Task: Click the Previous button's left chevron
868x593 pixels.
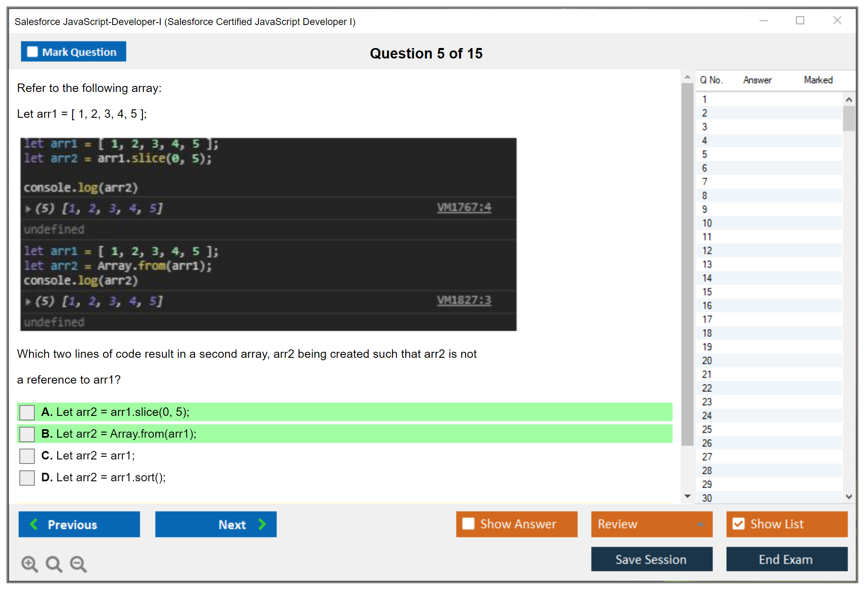Action: pyautogui.click(x=34, y=524)
